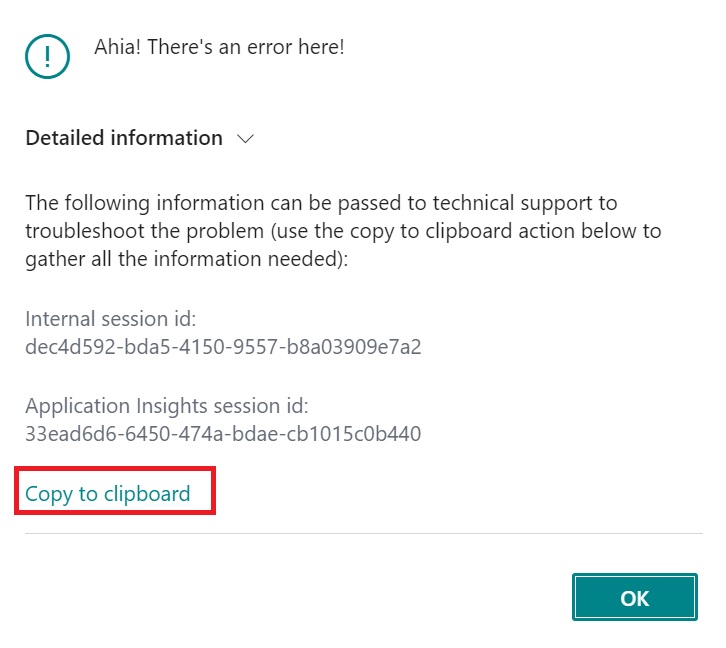Click the Copy to clipboard link
This screenshot has height=648, width=726.
[x=107, y=493]
